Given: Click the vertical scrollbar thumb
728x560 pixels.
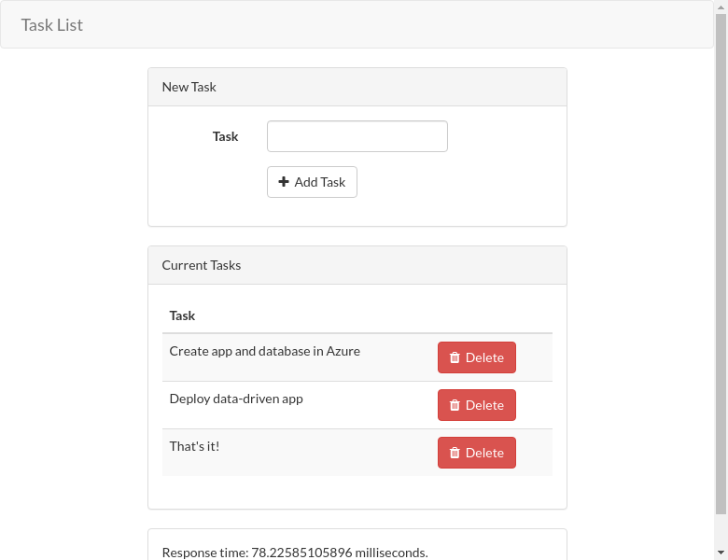Looking at the screenshot, I should click(x=721, y=264).
